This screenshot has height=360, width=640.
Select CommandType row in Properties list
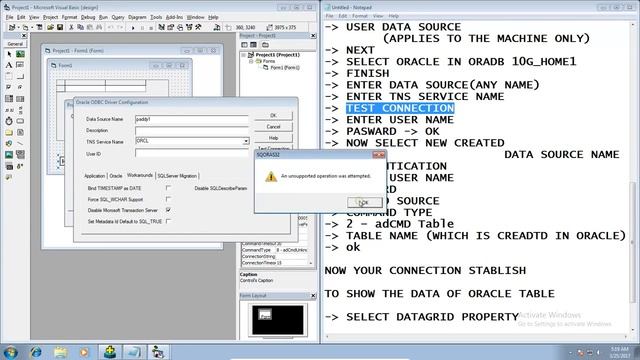275,250
